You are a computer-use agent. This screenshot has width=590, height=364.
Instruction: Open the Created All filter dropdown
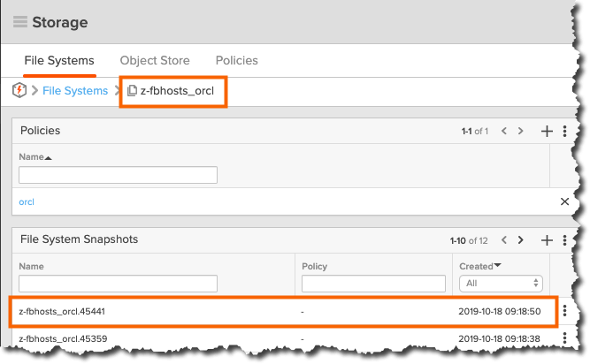coord(501,284)
